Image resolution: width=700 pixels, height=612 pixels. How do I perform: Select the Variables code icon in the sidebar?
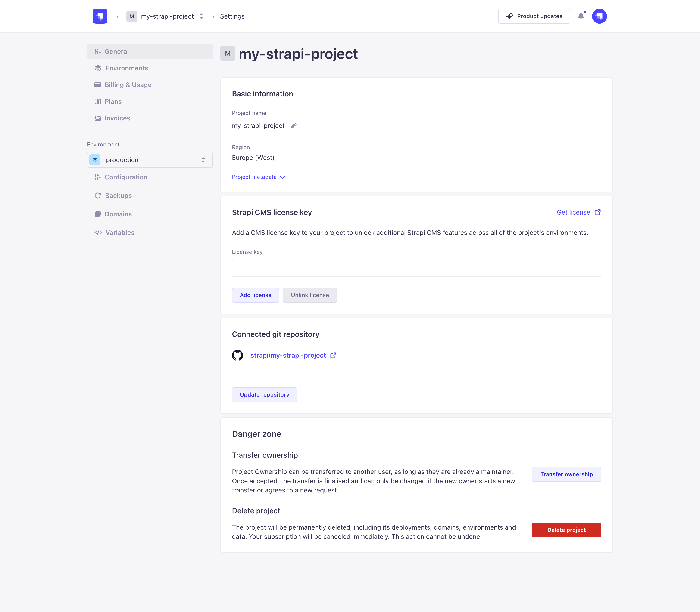click(x=98, y=233)
